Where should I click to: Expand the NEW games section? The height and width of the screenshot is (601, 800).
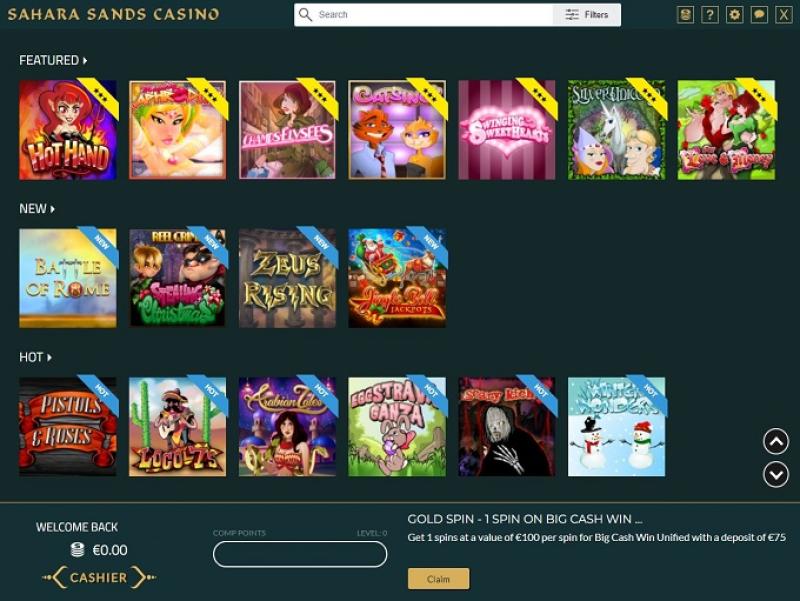click(x=37, y=209)
